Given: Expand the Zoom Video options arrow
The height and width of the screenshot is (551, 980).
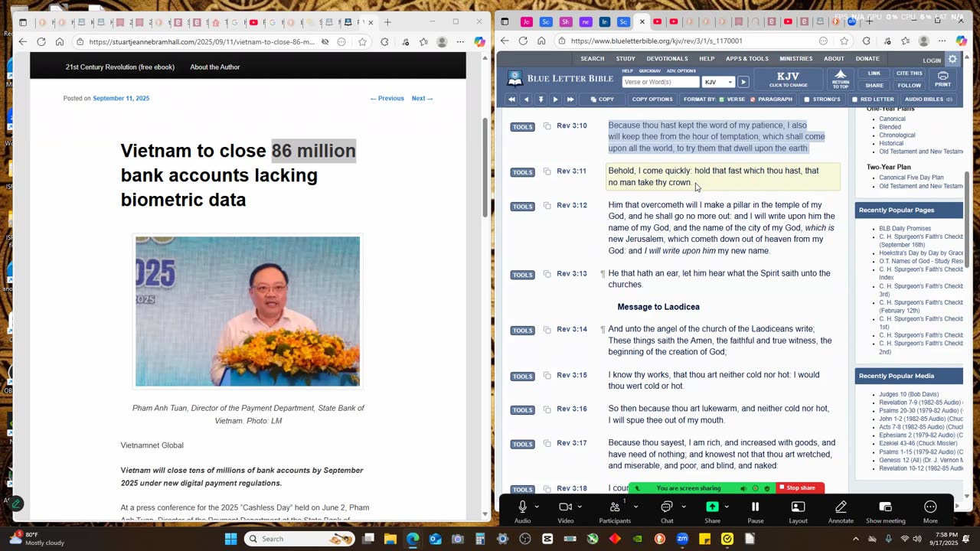Looking at the screenshot, I should (580, 507).
